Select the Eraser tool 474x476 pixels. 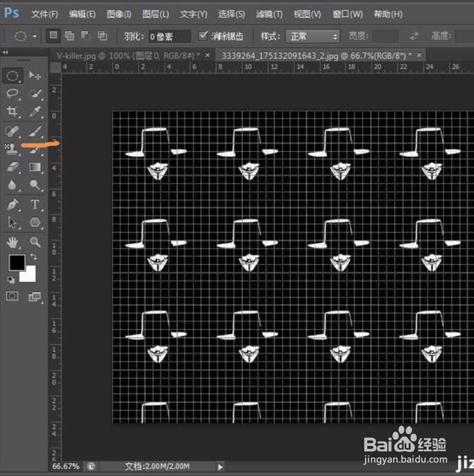click(12, 167)
